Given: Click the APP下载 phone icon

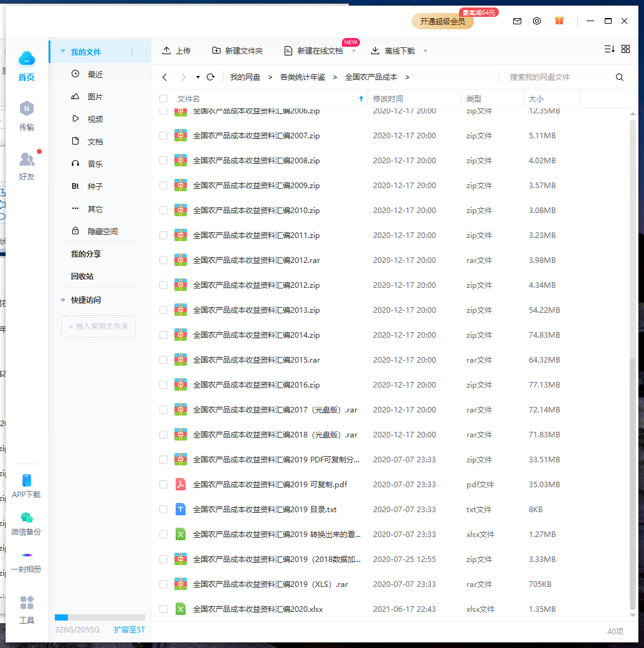Looking at the screenshot, I should tap(26, 480).
